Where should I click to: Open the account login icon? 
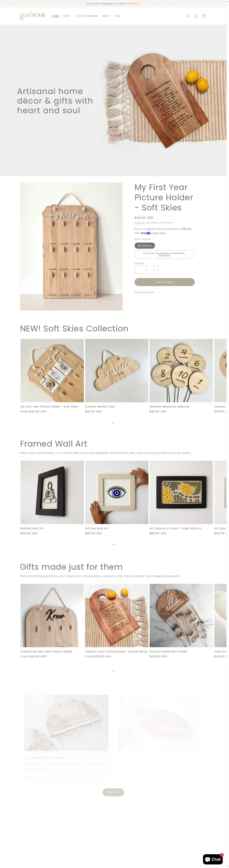(x=196, y=16)
